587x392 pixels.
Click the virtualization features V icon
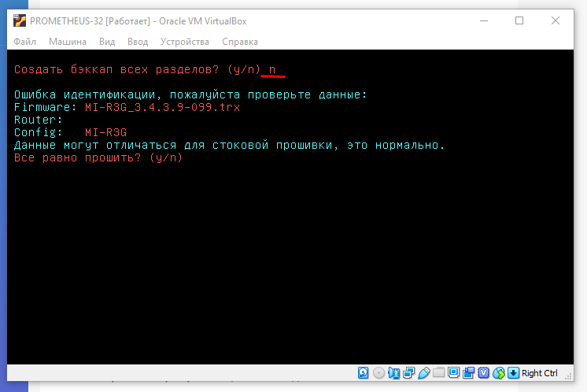(x=483, y=372)
